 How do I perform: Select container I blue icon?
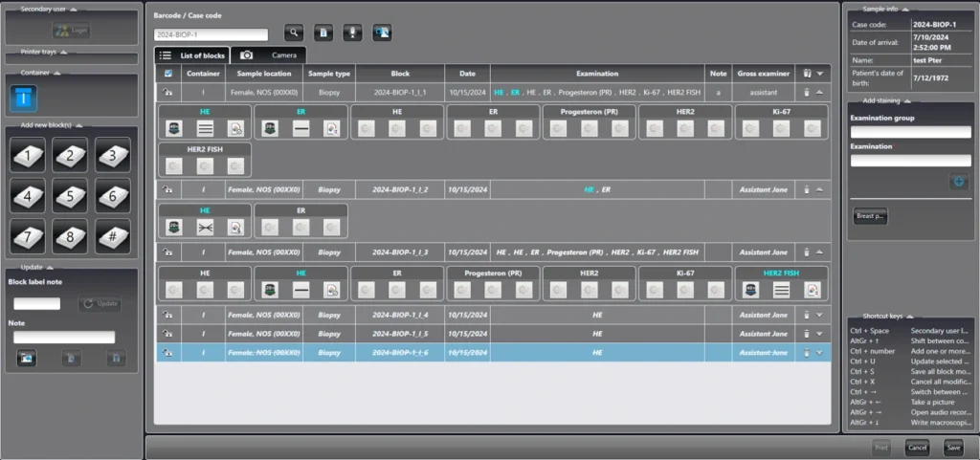[x=23, y=98]
